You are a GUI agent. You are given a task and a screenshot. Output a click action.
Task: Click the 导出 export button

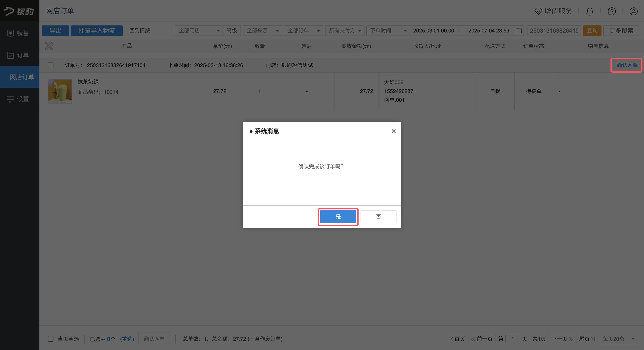55,30
